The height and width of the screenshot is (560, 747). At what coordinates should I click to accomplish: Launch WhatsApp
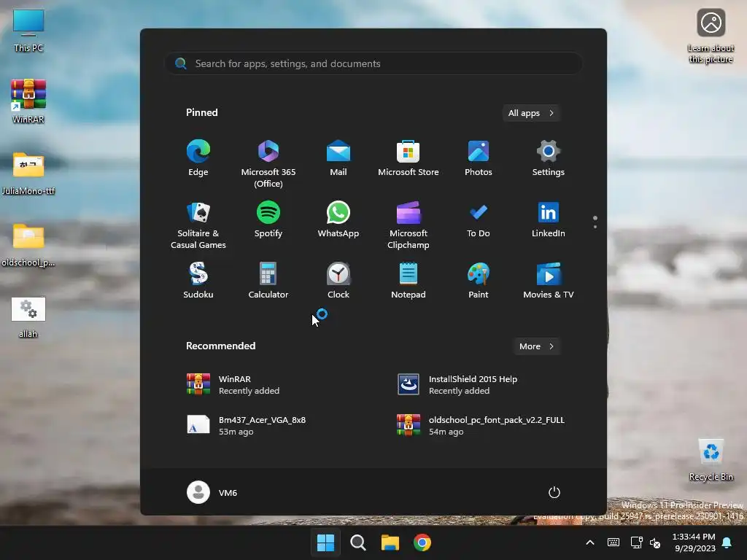point(338,219)
